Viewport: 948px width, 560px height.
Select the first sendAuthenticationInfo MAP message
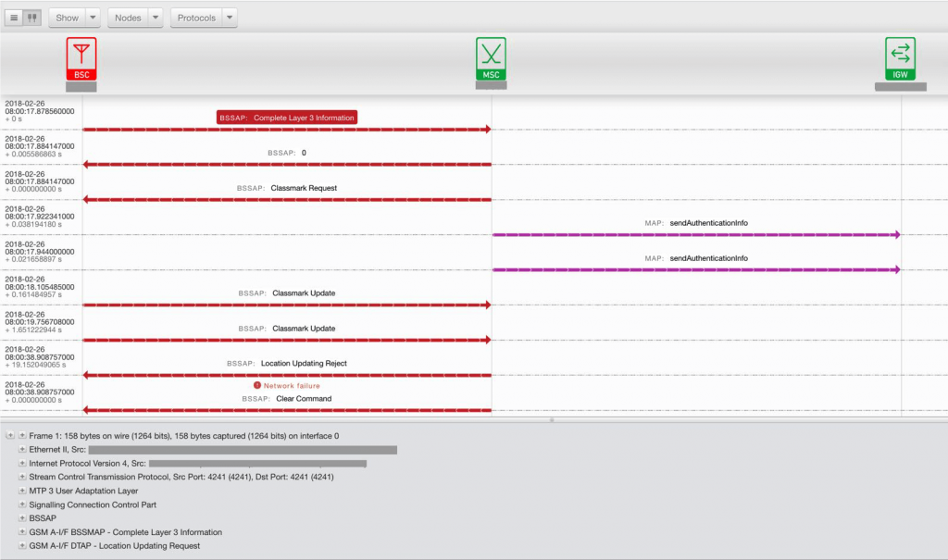click(708, 223)
